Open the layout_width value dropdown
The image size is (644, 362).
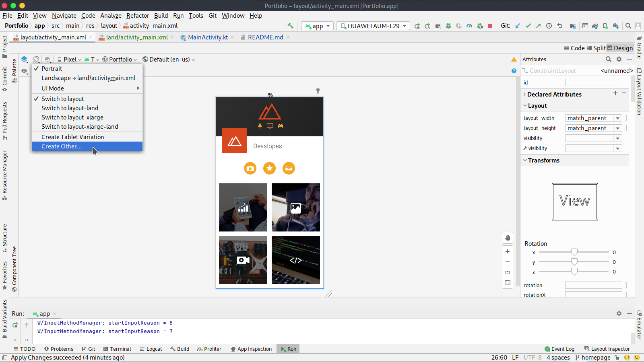point(617,118)
